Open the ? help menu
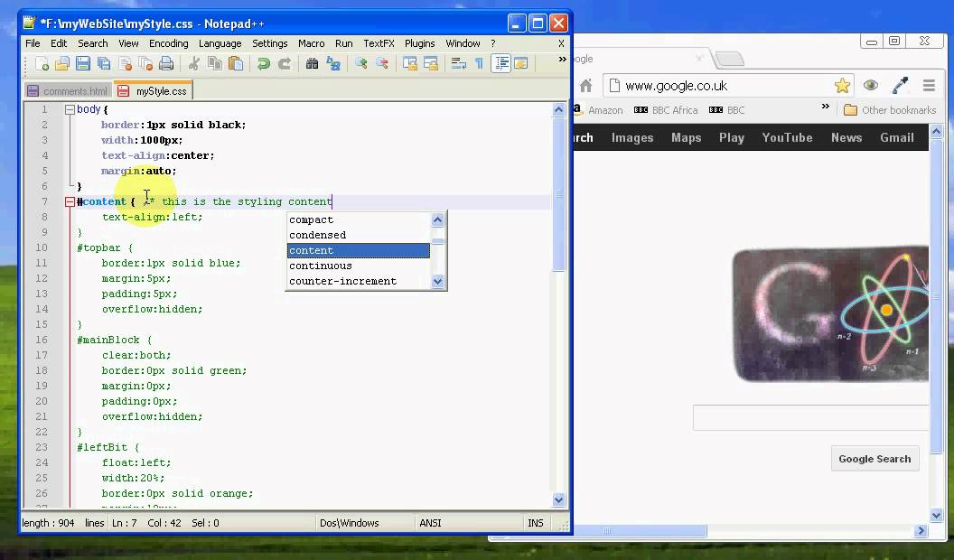 point(493,43)
